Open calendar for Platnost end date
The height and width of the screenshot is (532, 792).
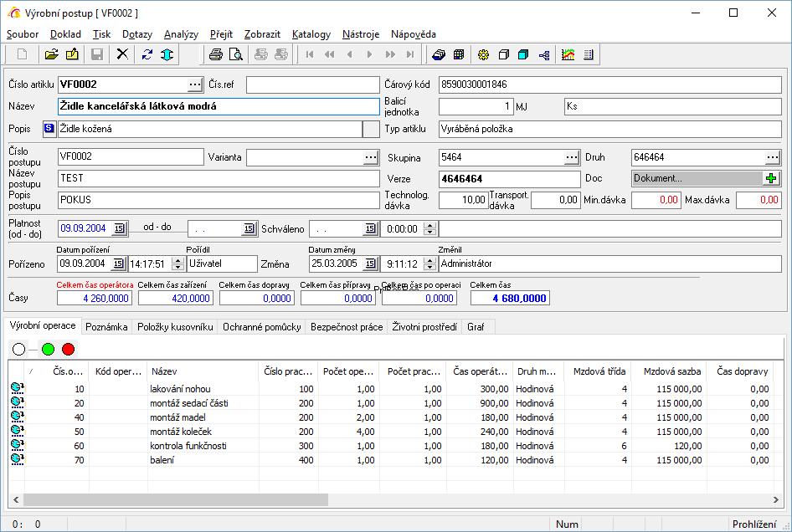[x=249, y=228]
